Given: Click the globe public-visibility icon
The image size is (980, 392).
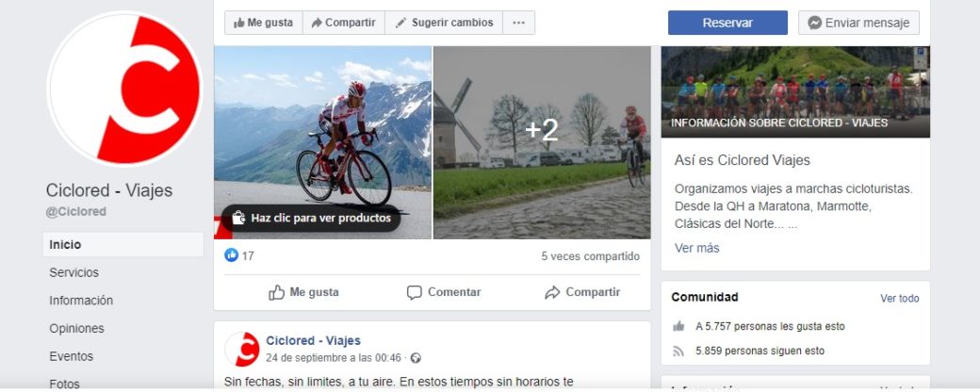Looking at the screenshot, I should (x=416, y=358).
